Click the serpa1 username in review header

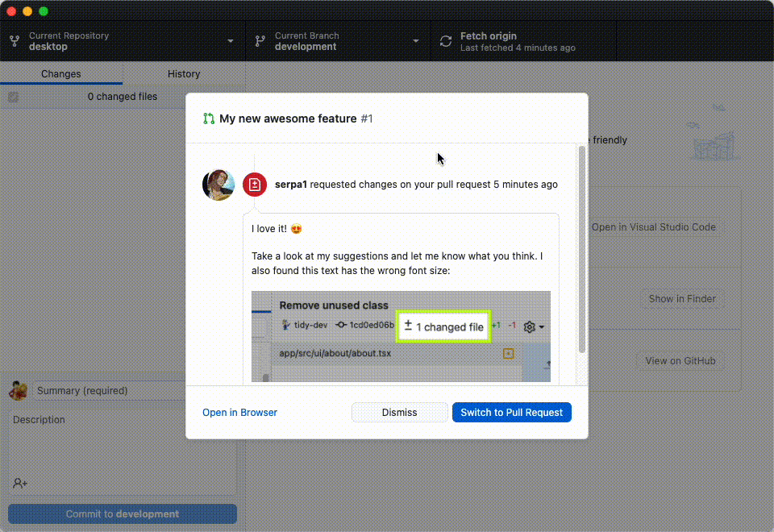tap(291, 185)
